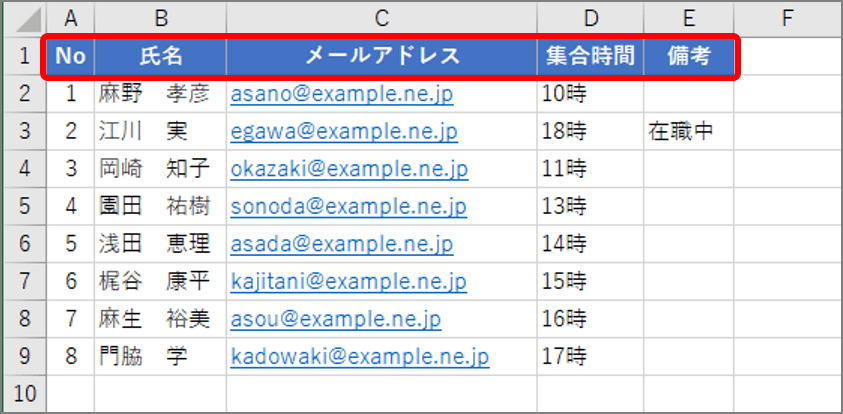Click the select-all corner triangle
Screen dimensions: 843x414
coord(28,17)
